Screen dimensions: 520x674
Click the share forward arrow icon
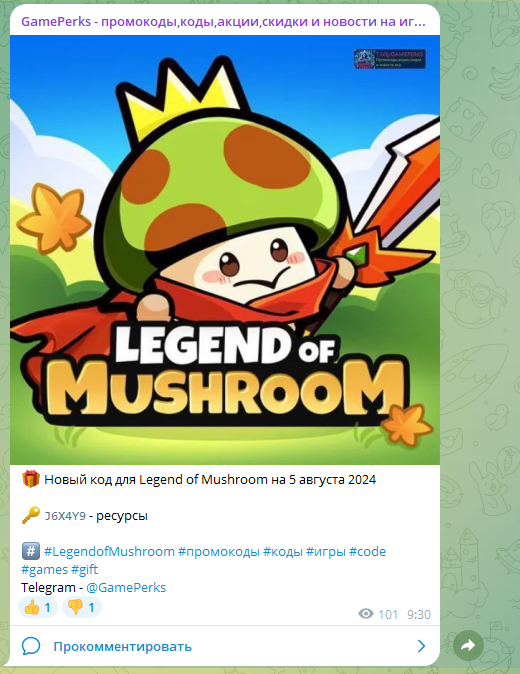468,645
